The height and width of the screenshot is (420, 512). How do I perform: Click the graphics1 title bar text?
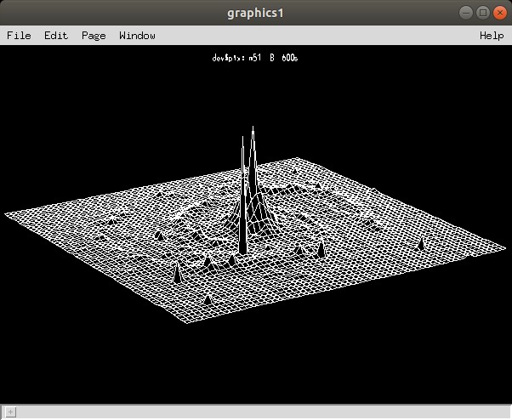255,12
